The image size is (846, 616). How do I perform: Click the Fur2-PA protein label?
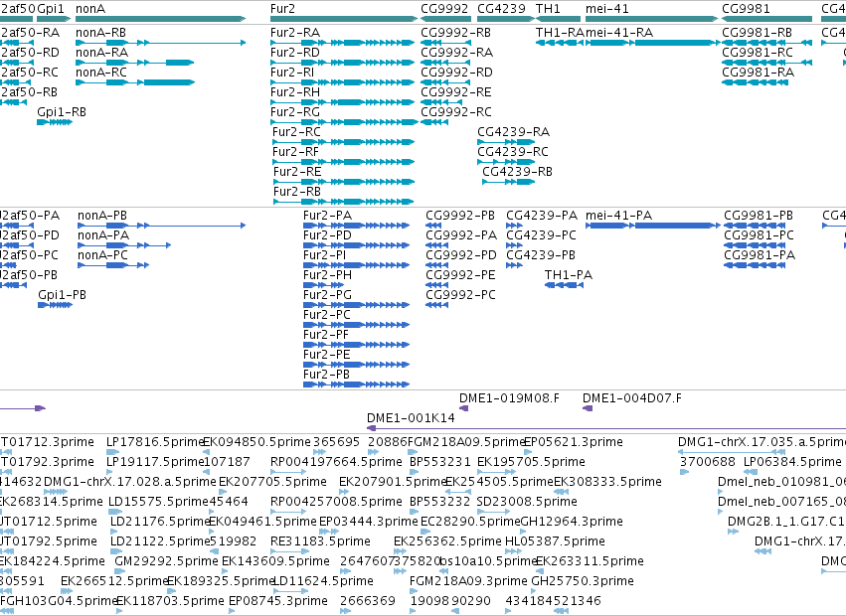click(x=327, y=216)
